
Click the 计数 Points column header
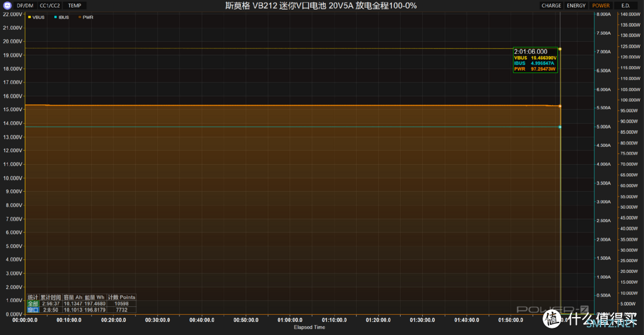click(x=122, y=297)
